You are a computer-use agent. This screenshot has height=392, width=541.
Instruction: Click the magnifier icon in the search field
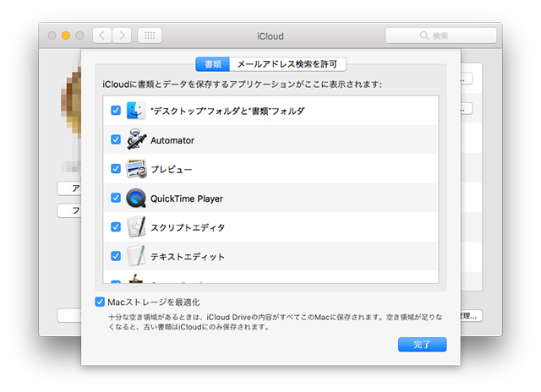click(x=424, y=35)
